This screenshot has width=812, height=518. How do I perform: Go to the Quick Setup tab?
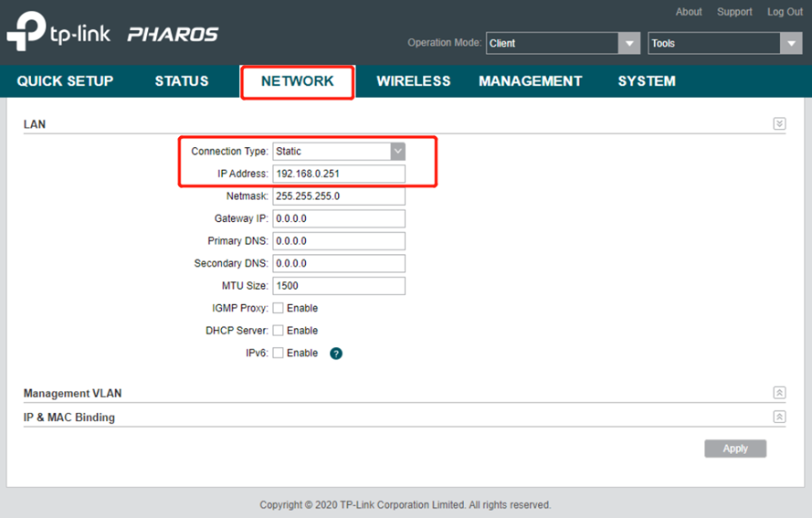point(65,81)
